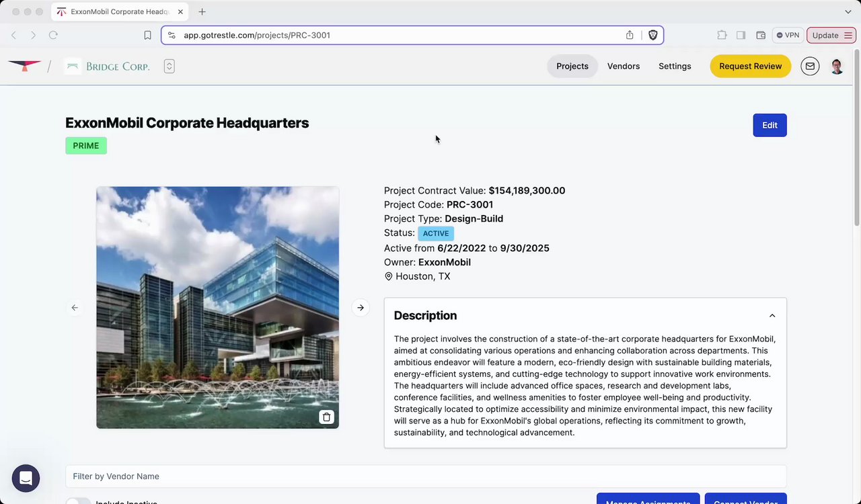Show next project image

pyautogui.click(x=361, y=308)
